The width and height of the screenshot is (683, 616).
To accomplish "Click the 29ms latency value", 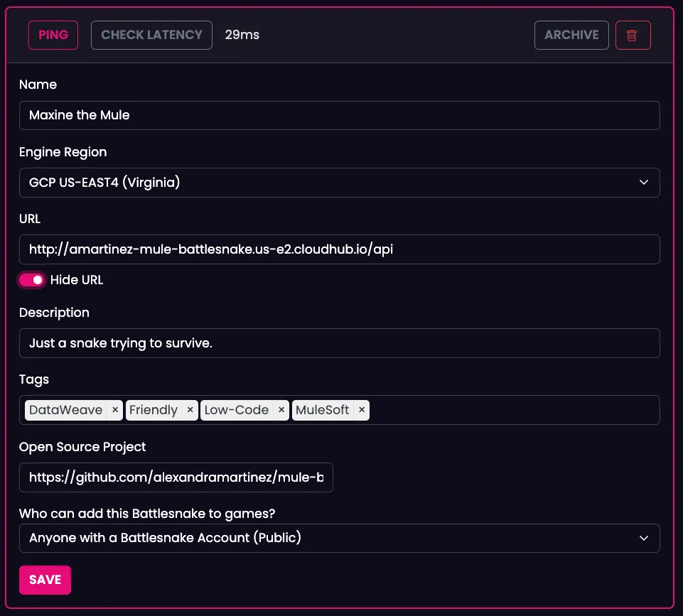I will 242,35.
